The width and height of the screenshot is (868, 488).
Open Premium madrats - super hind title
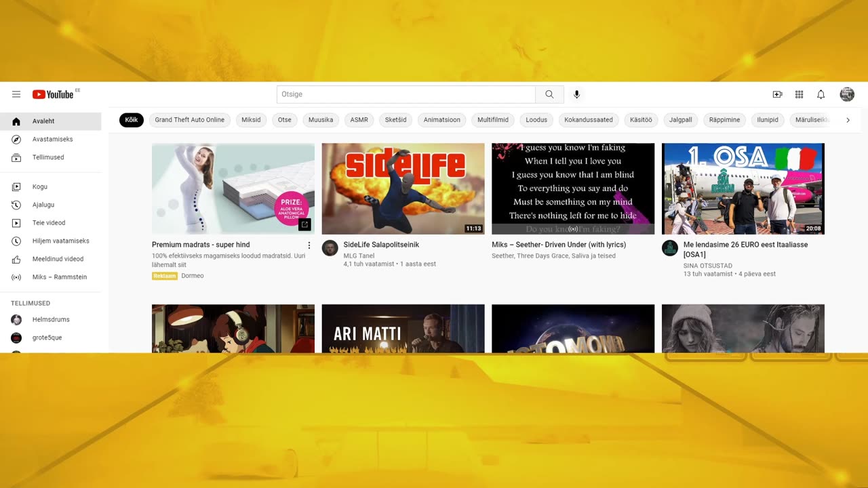(201, 245)
